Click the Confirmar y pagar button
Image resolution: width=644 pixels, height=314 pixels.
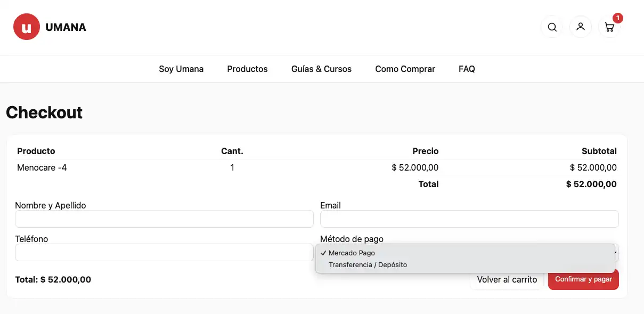583,279
